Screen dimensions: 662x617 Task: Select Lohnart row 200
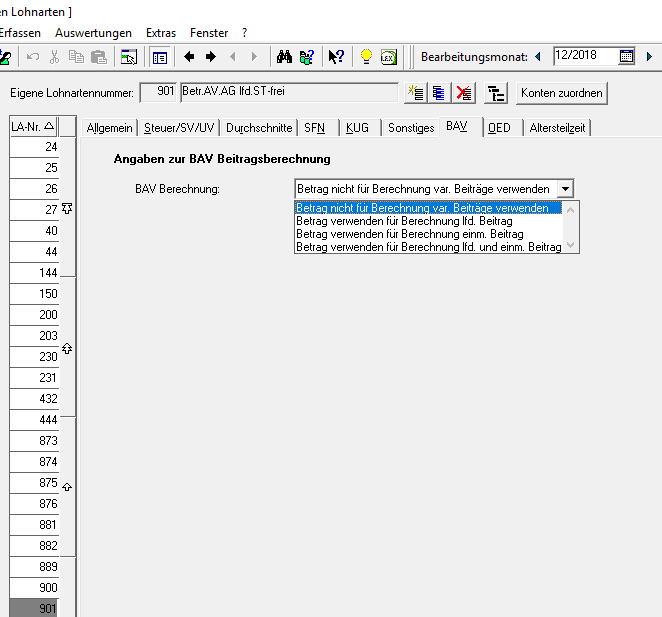pyautogui.click(x=35, y=315)
